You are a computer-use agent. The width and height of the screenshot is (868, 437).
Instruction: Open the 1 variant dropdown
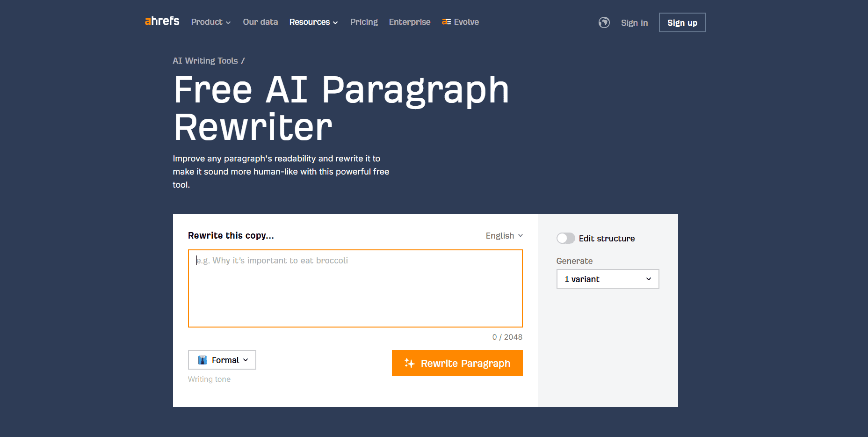pyautogui.click(x=608, y=279)
